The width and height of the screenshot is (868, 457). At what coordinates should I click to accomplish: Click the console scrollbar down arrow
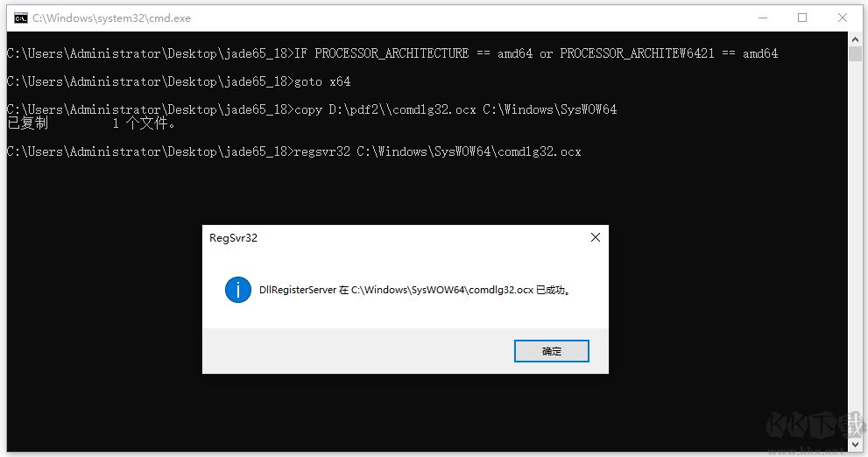click(855, 444)
